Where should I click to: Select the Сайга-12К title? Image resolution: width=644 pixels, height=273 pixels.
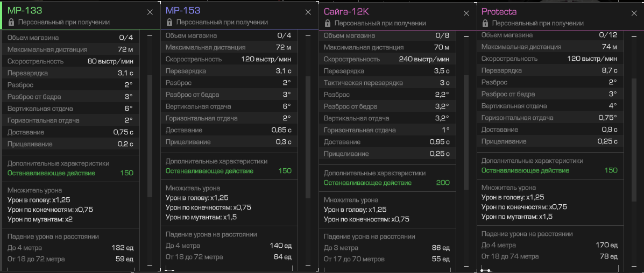(346, 11)
